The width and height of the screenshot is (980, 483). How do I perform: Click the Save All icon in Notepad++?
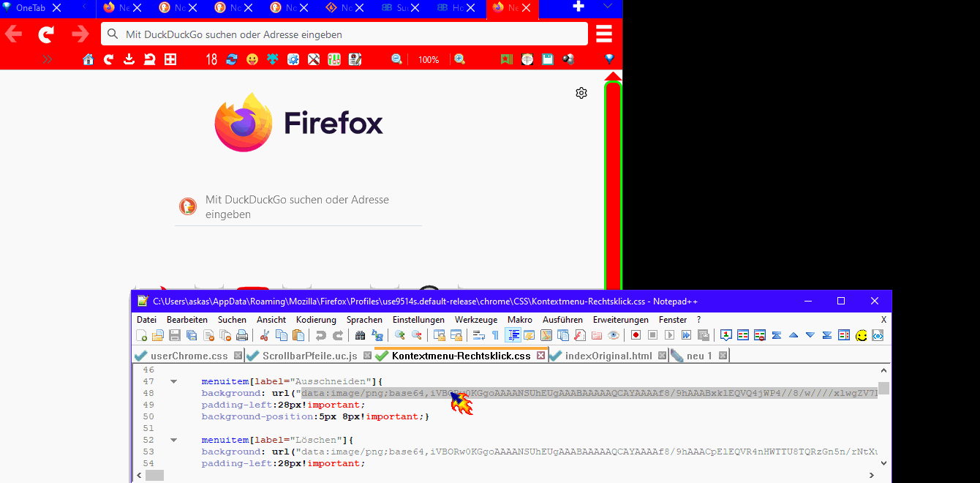(192, 335)
